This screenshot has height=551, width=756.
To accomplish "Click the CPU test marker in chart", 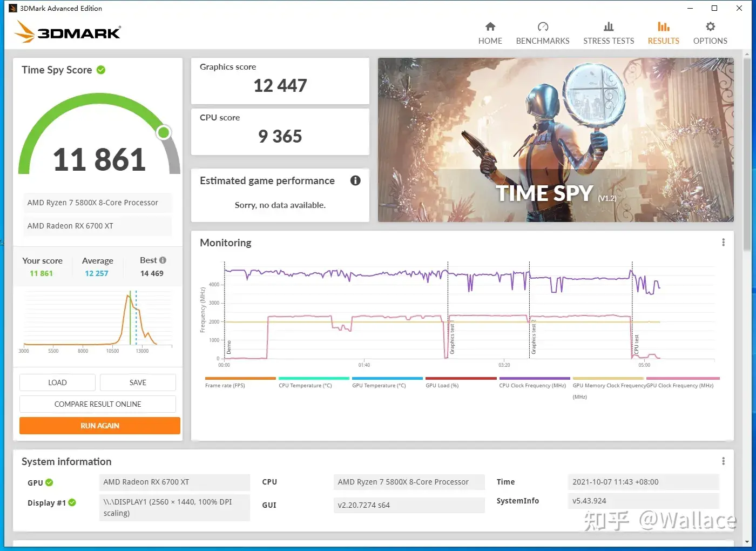I will coord(636,344).
